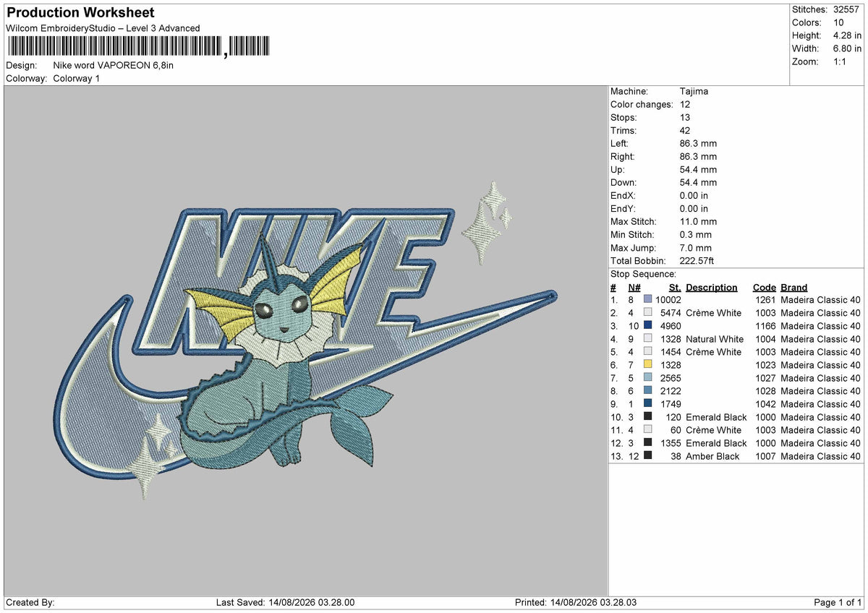Screen dimensions: 868x613
Task: Click stitch count 1355 in stop 12
Action: (671, 443)
